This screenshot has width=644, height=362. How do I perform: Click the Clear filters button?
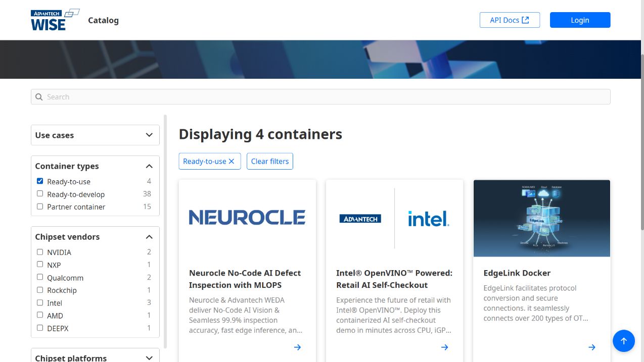[x=270, y=161]
